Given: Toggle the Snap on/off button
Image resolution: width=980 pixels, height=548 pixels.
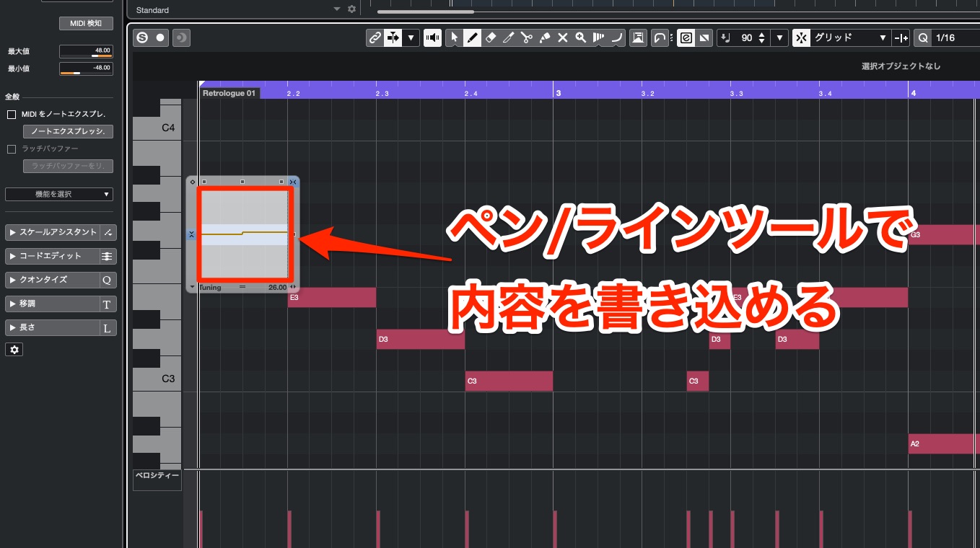Looking at the screenshot, I should 801,37.
